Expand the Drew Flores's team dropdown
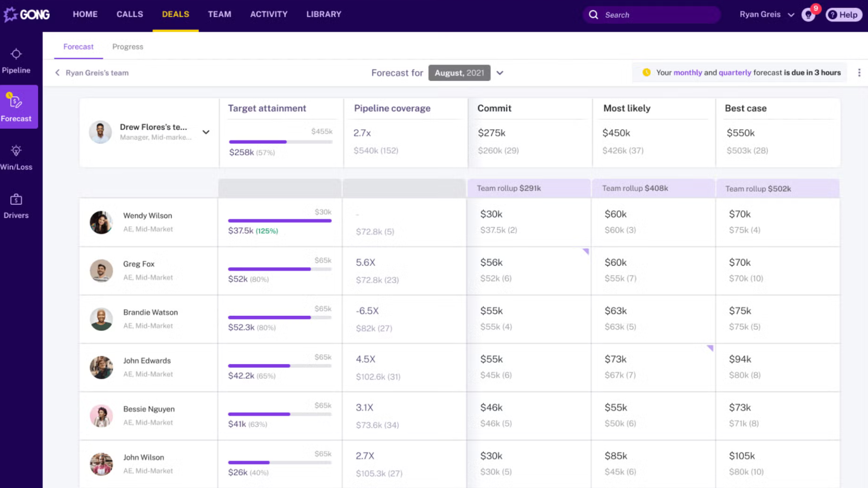This screenshot has width=868, height=488. pos(206,132)
